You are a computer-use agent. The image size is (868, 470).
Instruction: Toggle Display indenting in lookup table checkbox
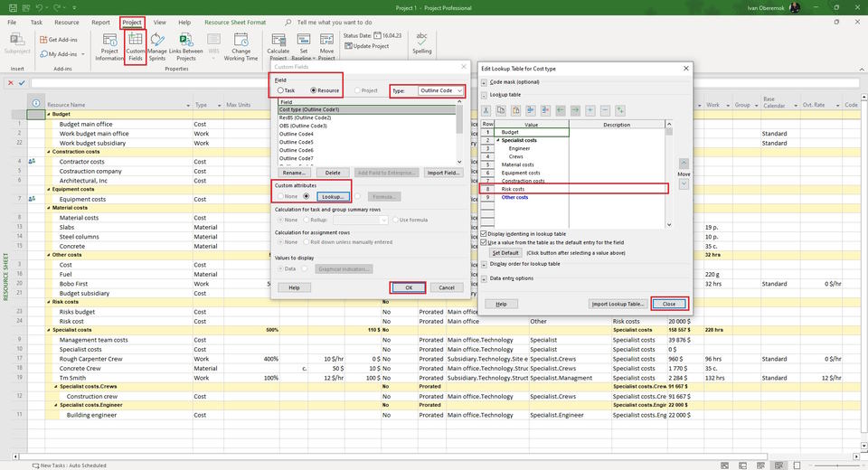[484, 233]
